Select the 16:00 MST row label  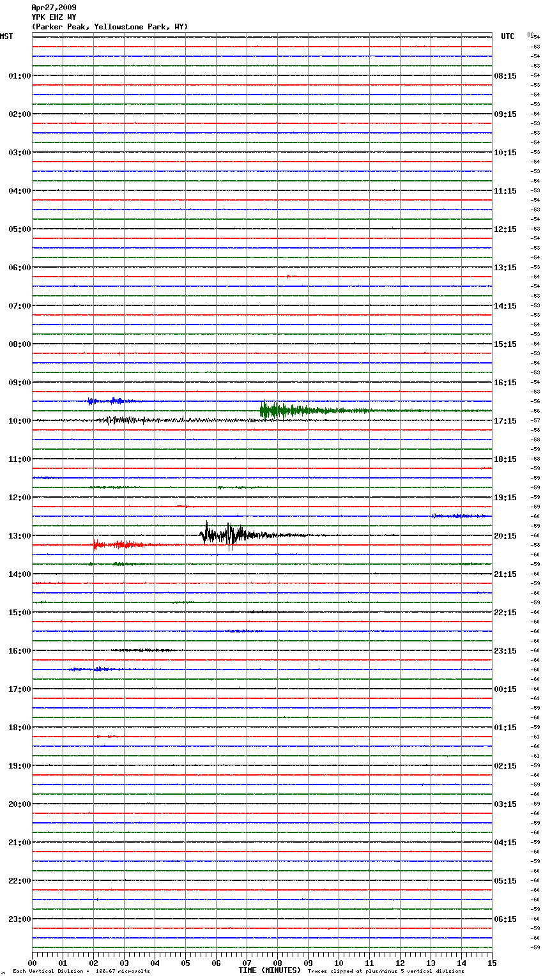tap(20, 651)
